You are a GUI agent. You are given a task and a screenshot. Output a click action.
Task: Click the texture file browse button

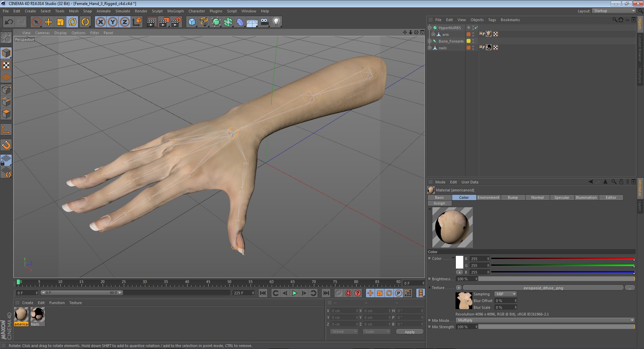tap(630, 288)
